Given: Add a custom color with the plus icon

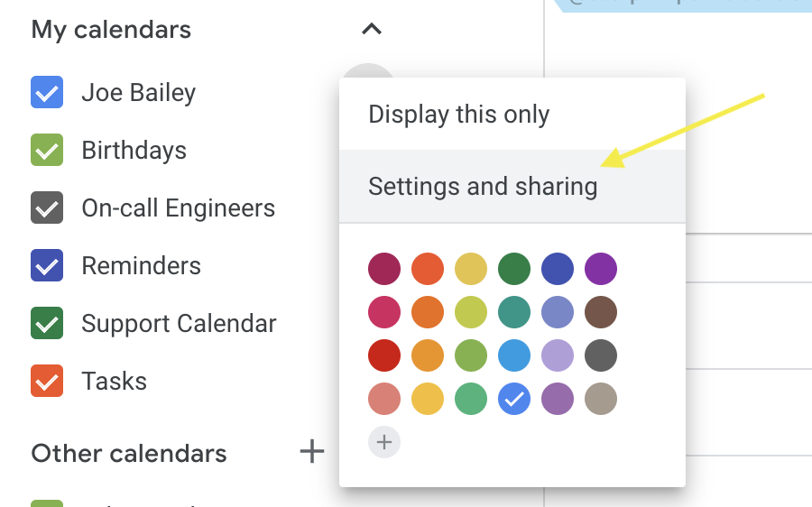Looking at the screenshot, I should point(384,442).
